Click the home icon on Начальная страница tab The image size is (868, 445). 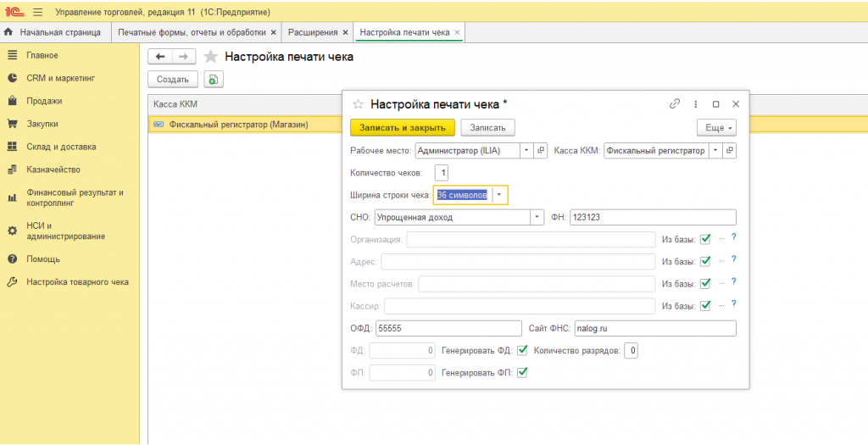8,33
